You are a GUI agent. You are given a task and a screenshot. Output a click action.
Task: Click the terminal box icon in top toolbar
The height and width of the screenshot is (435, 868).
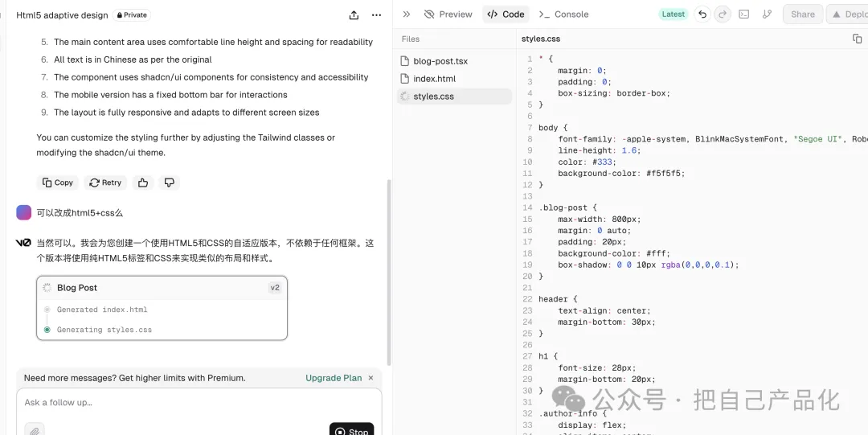(x=744, y=14)
